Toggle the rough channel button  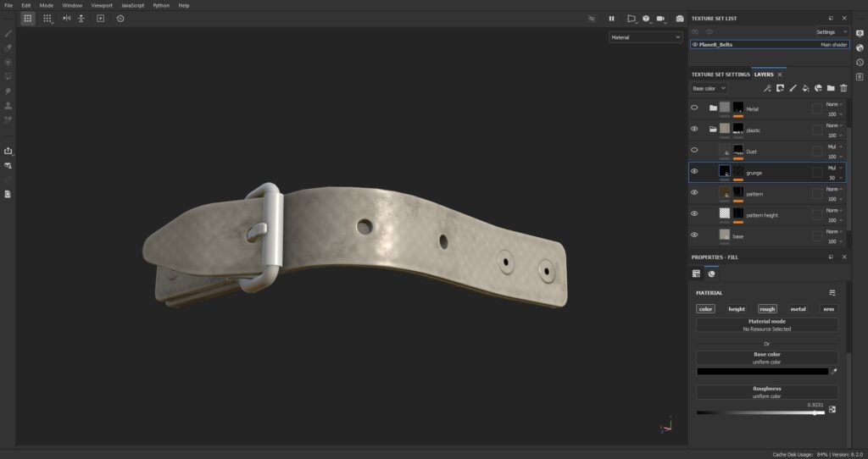click(x=767, y=309)
